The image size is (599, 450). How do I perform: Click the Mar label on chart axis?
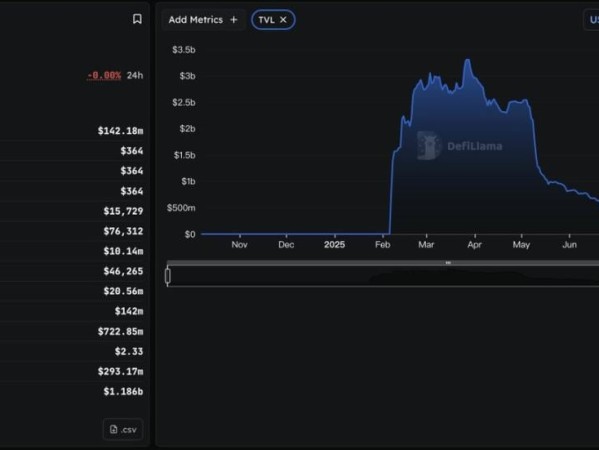coord(426,245)
